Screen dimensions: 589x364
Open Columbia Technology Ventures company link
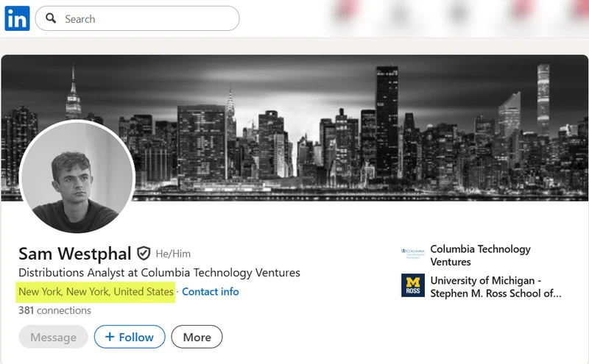480,255
